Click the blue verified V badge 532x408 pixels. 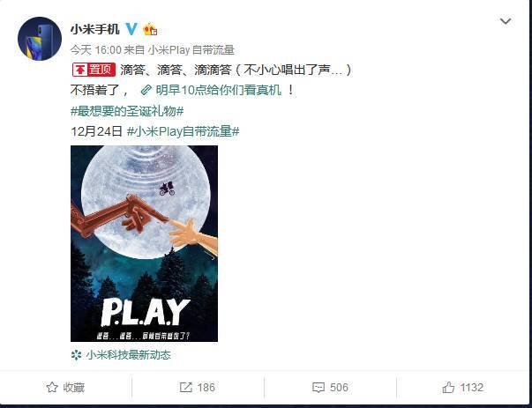pyautogui.click(x=131, y=29)
